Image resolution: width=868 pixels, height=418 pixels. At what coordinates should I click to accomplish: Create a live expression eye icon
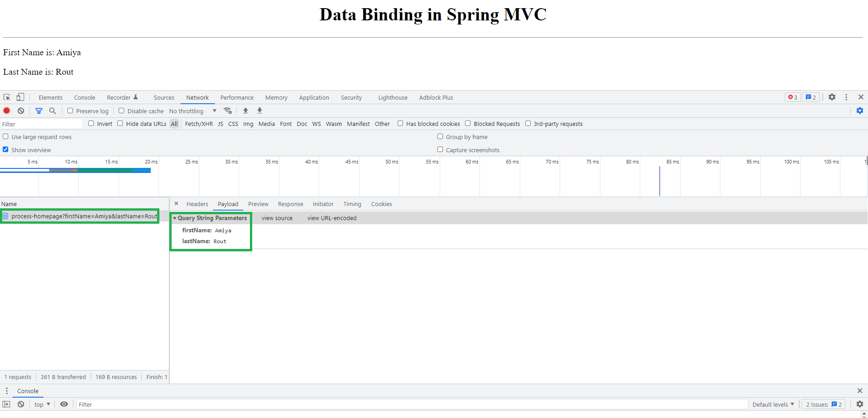pyautogui.click(x=64, y=404)
